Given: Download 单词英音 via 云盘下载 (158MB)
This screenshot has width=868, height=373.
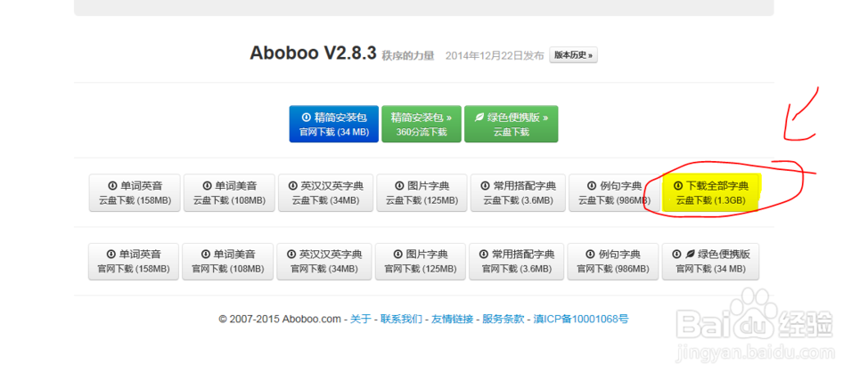Looking at the screenshot, I should (135, 193).
